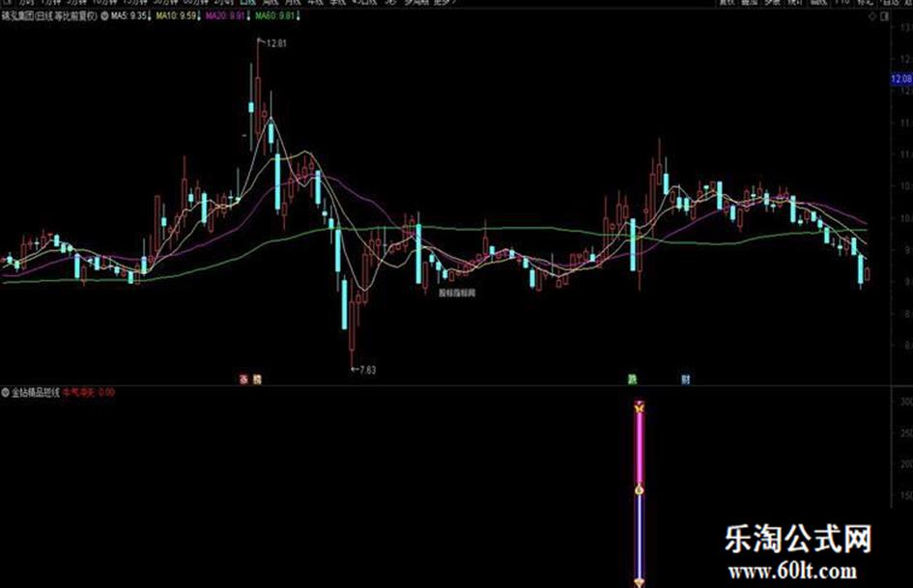Click the green MA60 label

tap(275, 16)
